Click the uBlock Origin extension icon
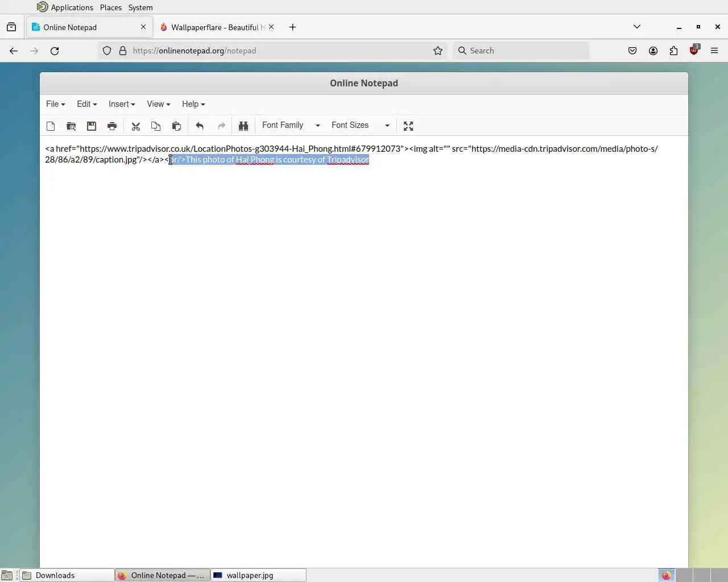 694,51
